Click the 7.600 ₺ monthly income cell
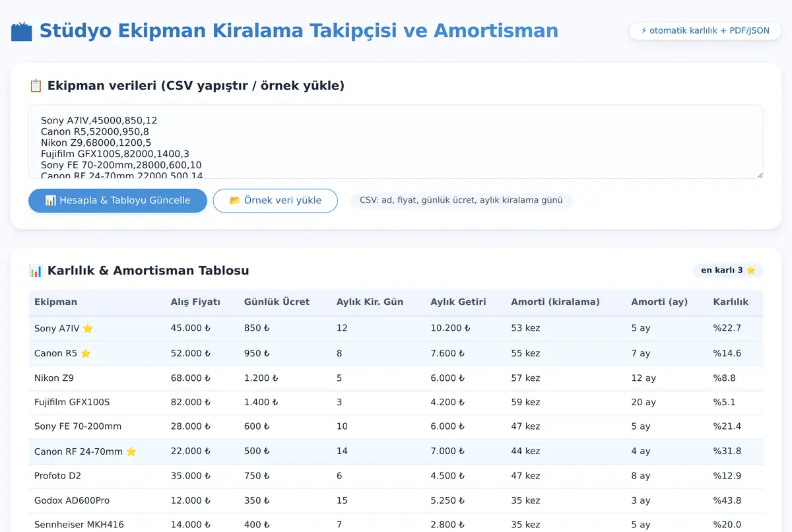792x532 pixels. 447,353
